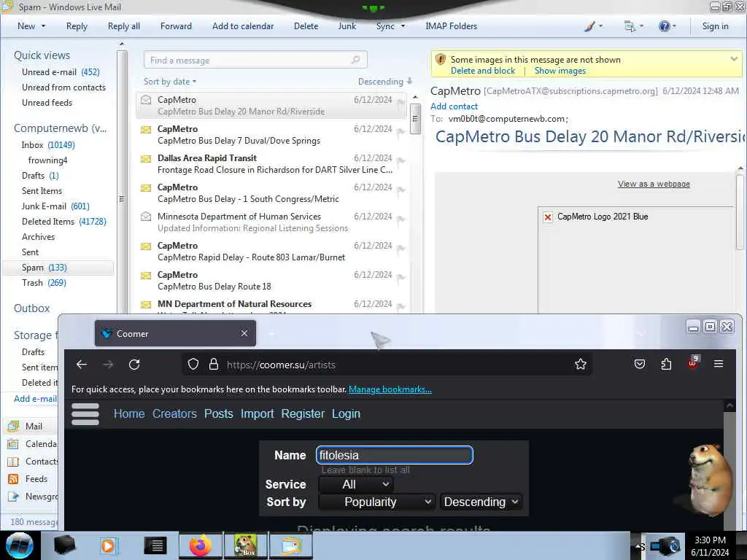The image size is (747, 560).
Task: Click the blue Help question mark icon
Action: pyautogui.click(x=664, y=26)
